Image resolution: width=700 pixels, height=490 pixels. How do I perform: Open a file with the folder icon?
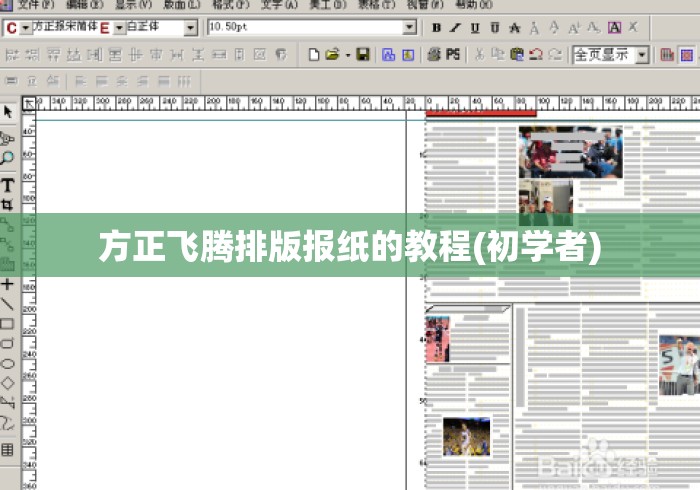tap(332, 55)
